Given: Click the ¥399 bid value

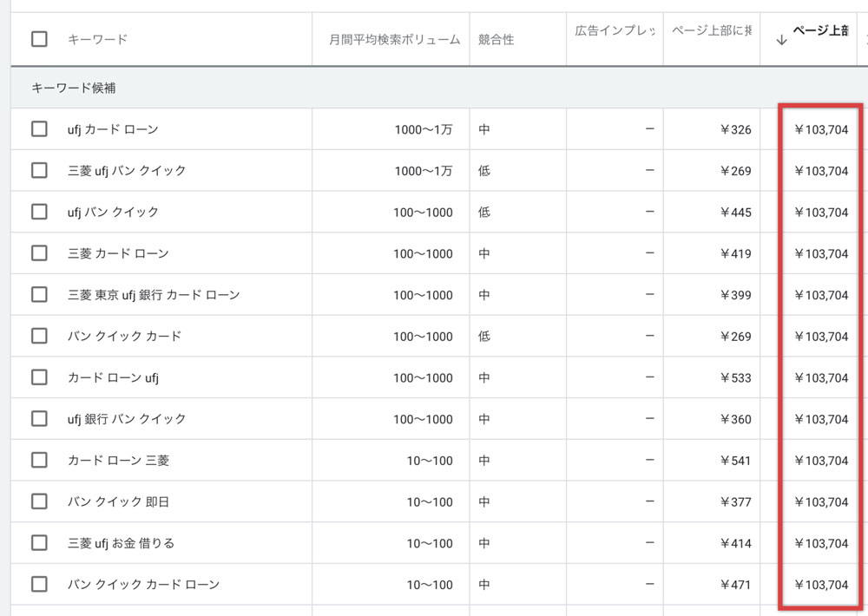Looking at the screenshot, I should pos(736,295).
